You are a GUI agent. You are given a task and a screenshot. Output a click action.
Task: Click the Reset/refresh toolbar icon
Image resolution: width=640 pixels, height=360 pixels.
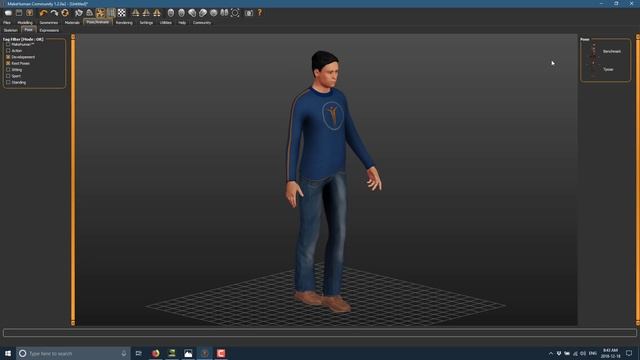tap(64, 13)
